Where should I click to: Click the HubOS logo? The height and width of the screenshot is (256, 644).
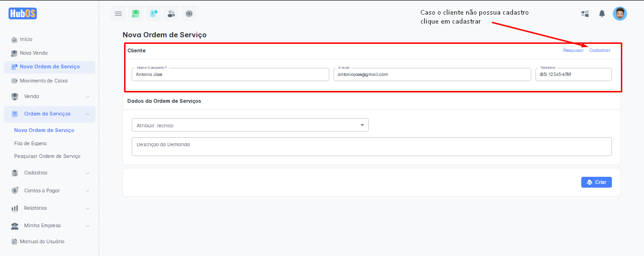pos(22,14)
